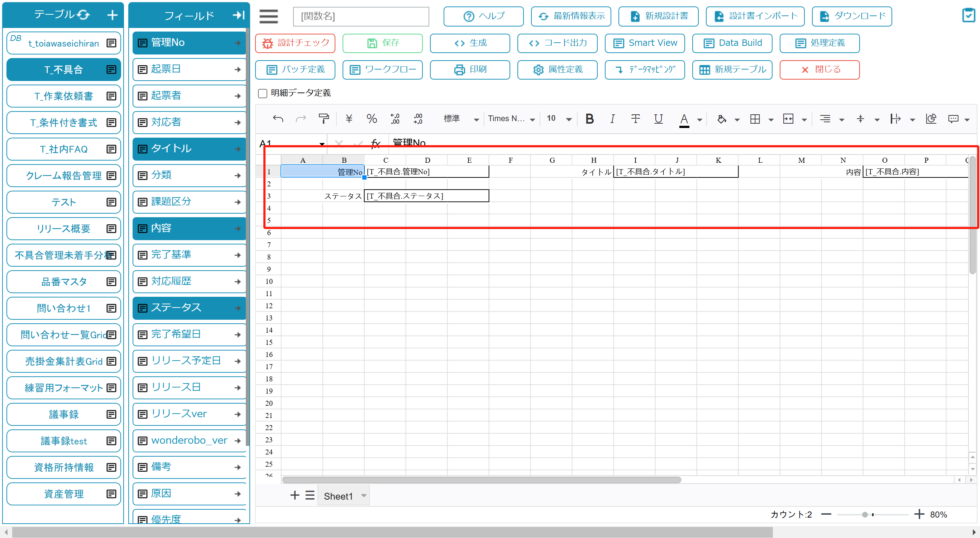
Task: Click cell containing [T_不具合.ステータス]
Action: [x=426, y=196]
